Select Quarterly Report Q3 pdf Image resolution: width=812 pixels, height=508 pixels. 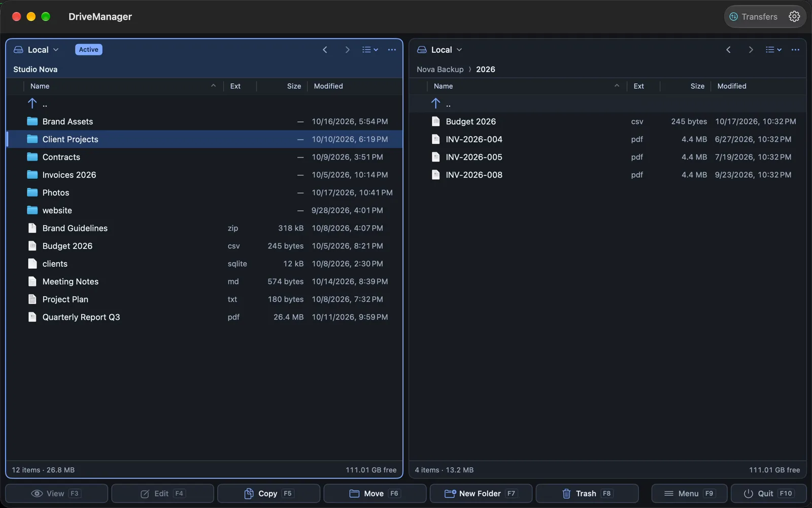pos(205,317)
